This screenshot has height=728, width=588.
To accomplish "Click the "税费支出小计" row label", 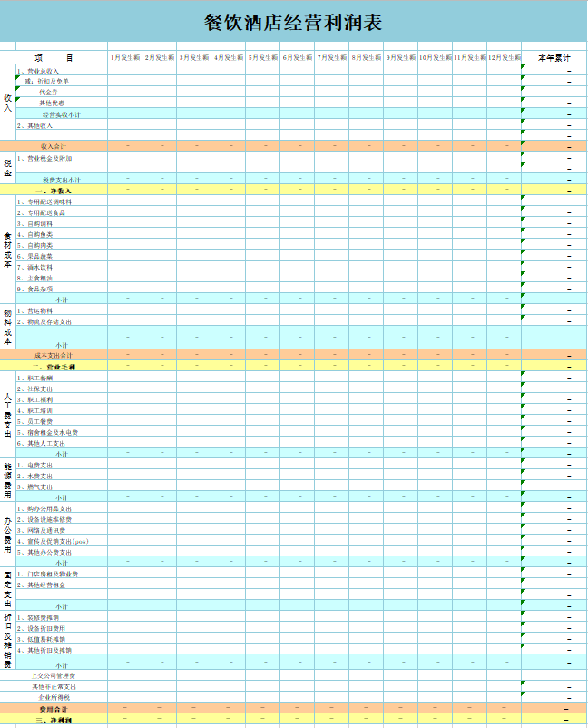I will tap(62, 180).
